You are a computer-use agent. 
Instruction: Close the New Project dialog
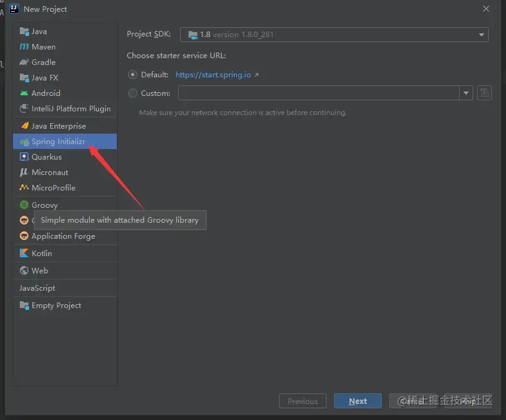click(x=486, y=9)
